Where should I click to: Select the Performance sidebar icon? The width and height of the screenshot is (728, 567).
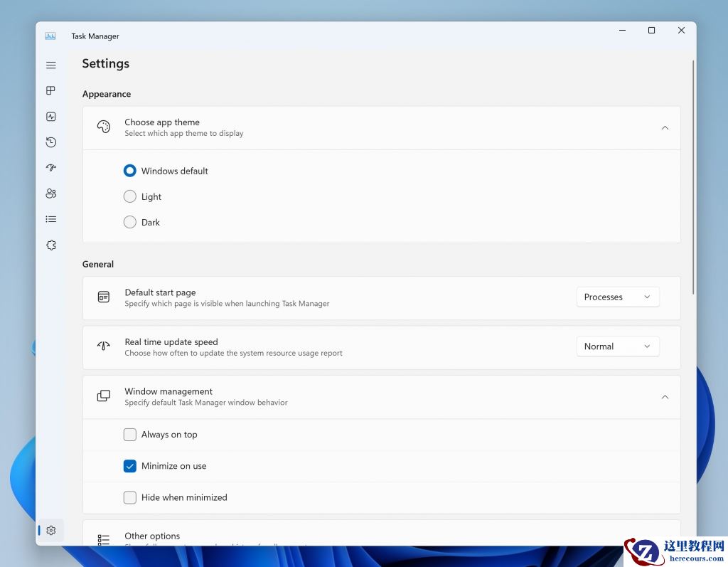point(50,116)
